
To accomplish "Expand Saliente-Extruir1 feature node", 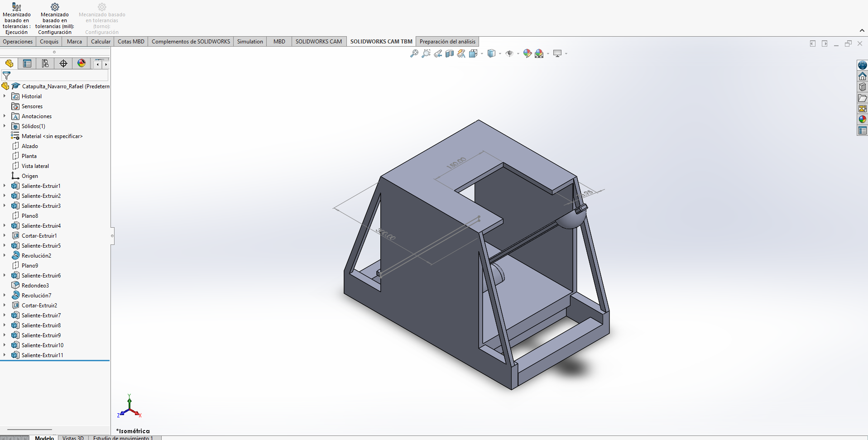I will tap(5, 186).
